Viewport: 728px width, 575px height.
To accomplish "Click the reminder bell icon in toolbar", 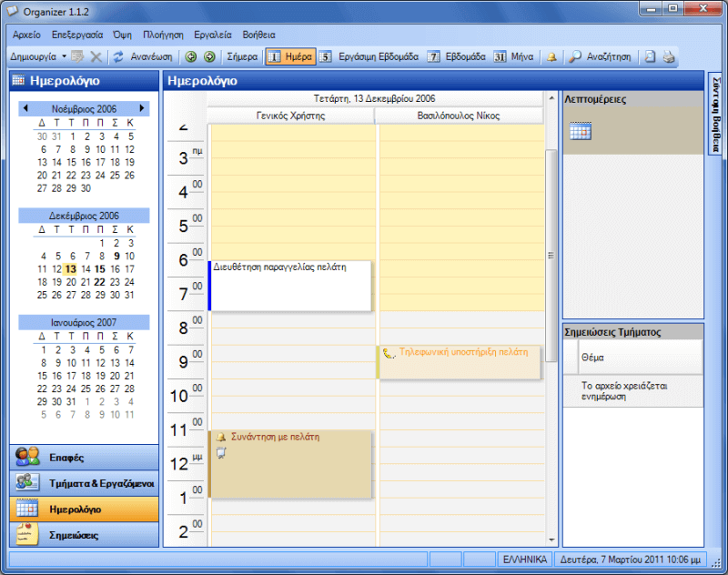I will click(551, 56).
